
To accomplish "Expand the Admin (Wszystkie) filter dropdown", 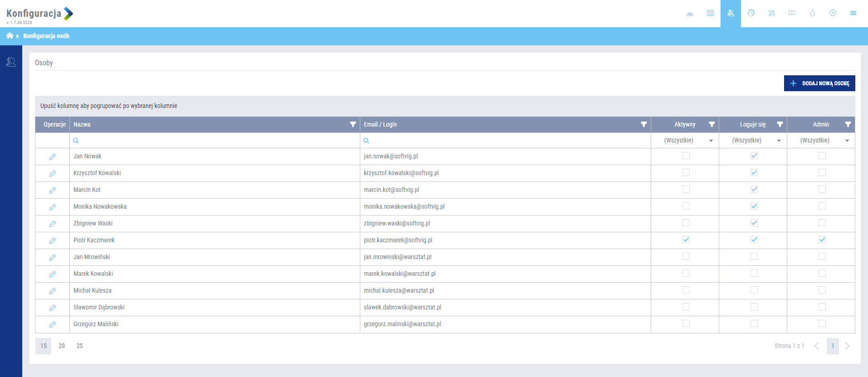I will coord(847,141).
